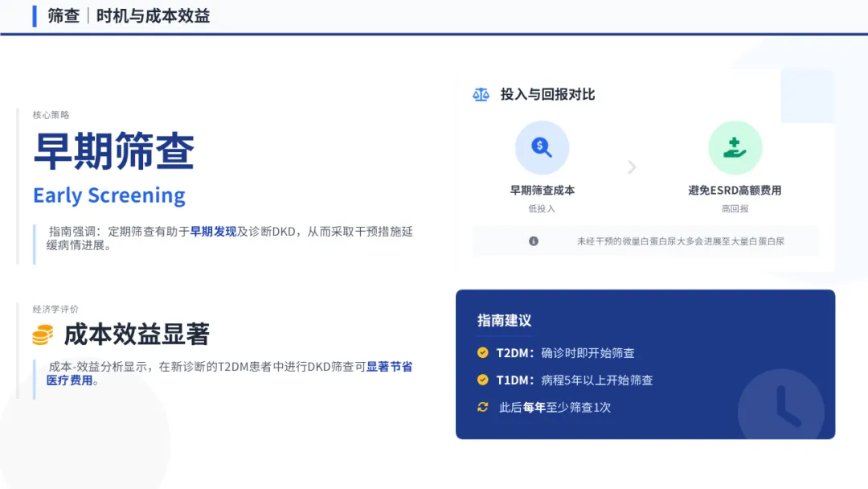Viewport: 868px width, 489px height.
Task: Click the 经济学评价 caption
Action: click(55, 309)
